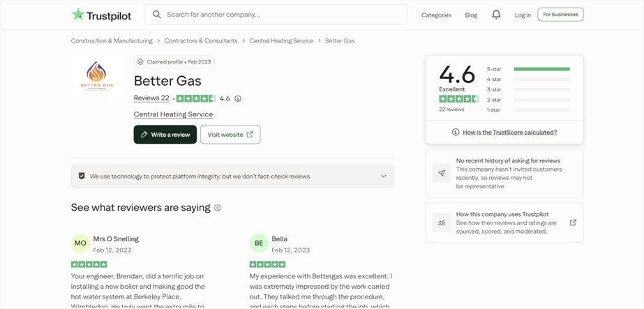The image size is (644, 309).
Task: Click the Visit website button
Action: [230, 135]
